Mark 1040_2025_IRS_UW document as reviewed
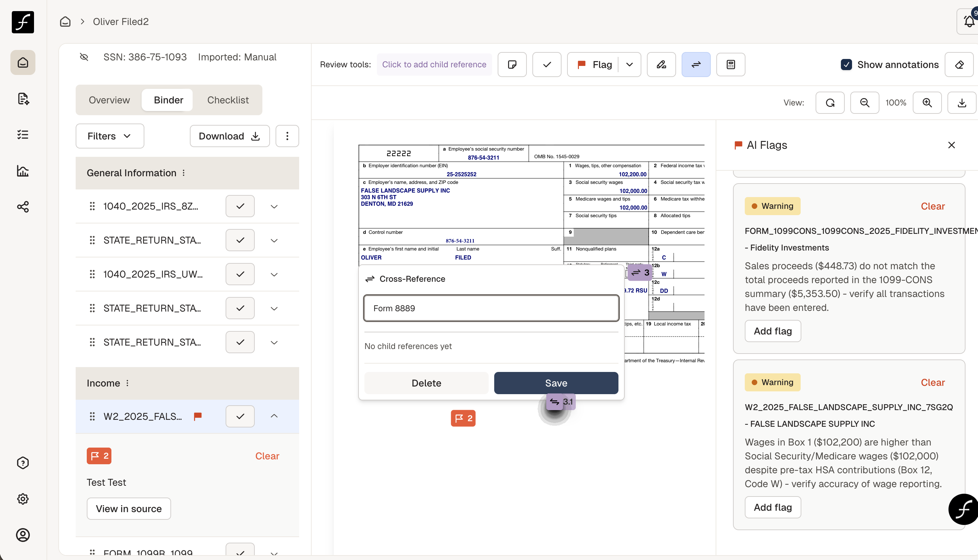978x560 pixels. [x=240, y=274]
